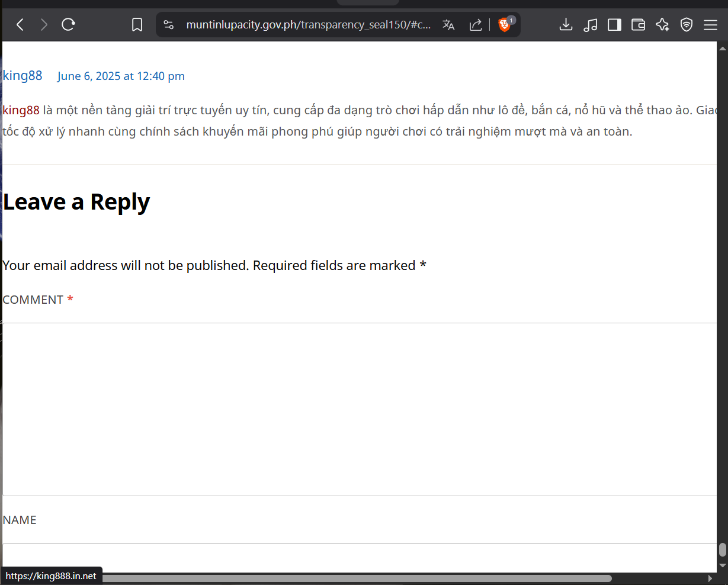This screenshot has height=585, width=728.
Task: Click the scroll down arrow on vertical scrollbar
Action: [x=722, y=565]
